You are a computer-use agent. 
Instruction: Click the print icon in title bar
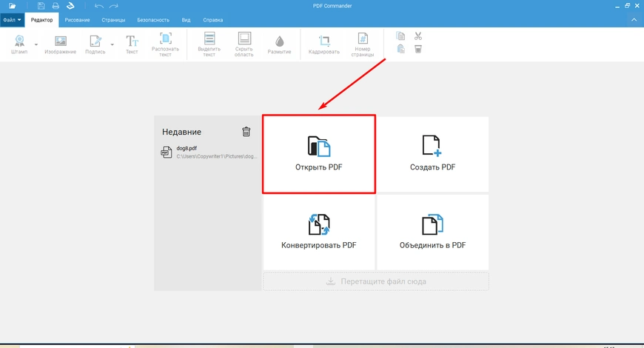pos(56,6)
